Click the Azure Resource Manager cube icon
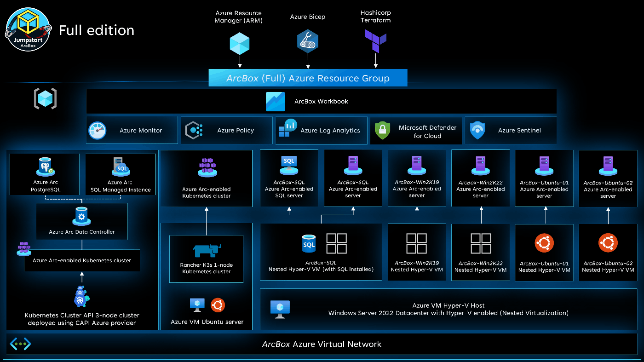The height and width of the screenshot is (362, 644). pos(239,43)
